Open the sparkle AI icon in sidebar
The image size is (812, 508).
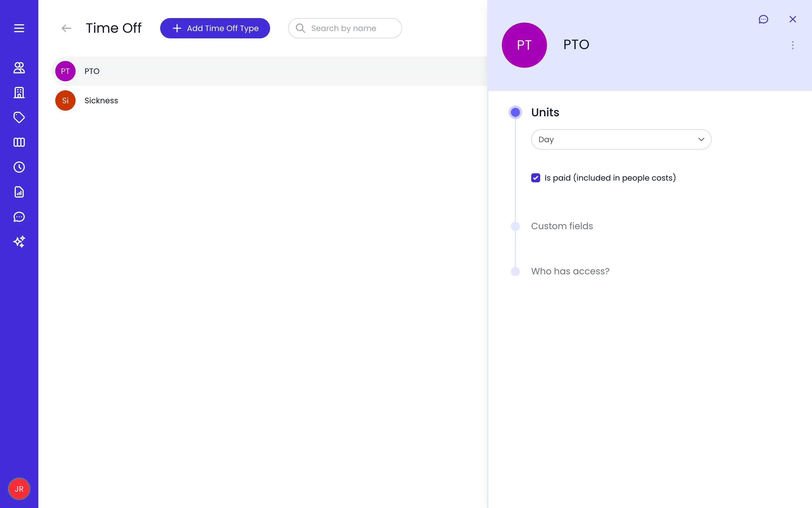pos(19,242)
